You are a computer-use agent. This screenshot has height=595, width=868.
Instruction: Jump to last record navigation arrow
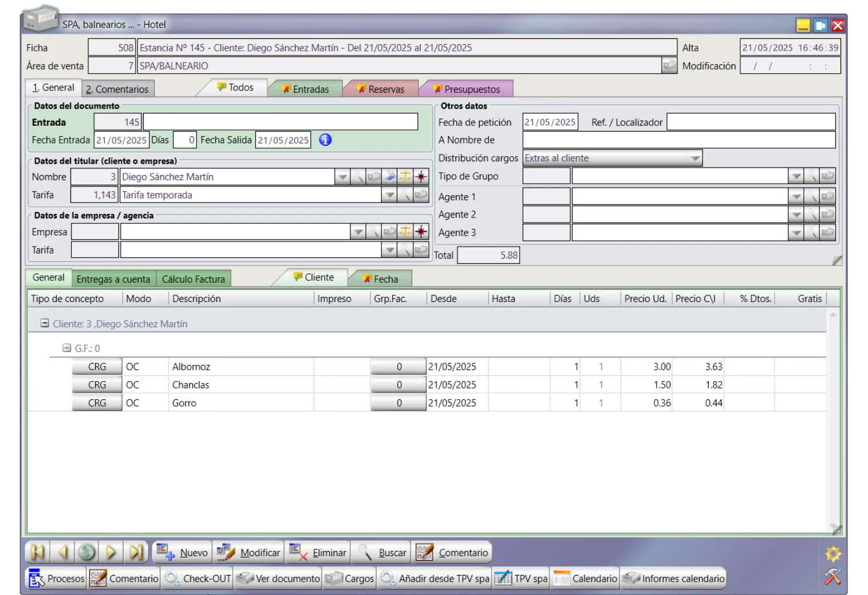click(x=136, y=552)
